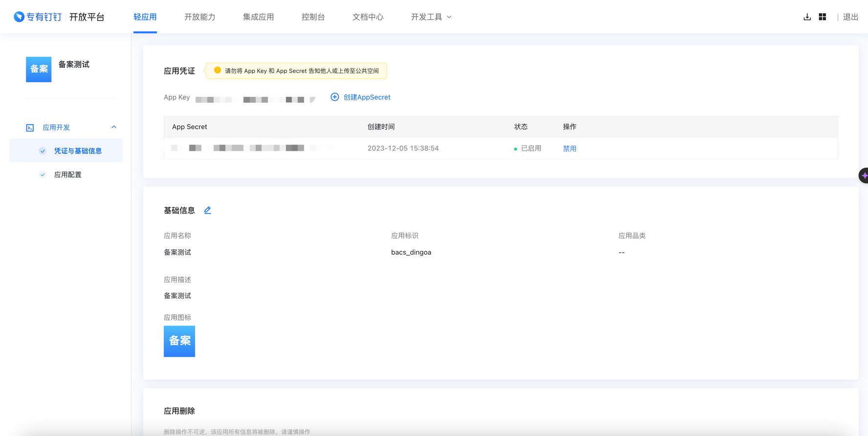Screen dimensions: 868x436
Task: Click the 应用图标 thumbnail image
Action: pos(179,341)
